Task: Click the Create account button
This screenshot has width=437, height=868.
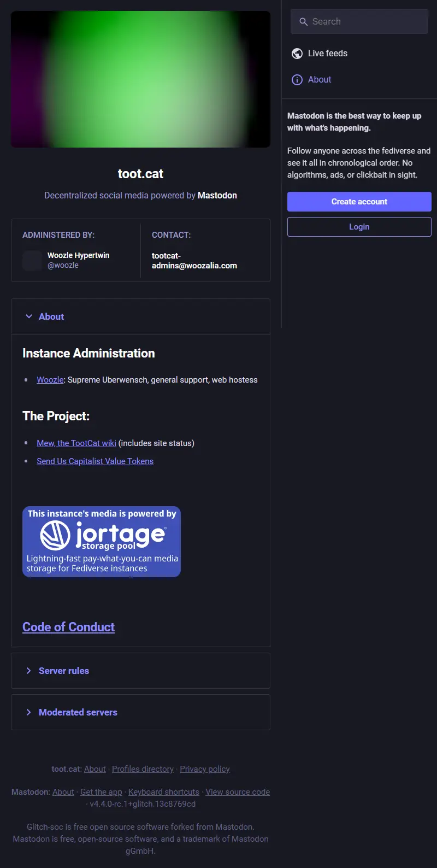Action: click(359, 202)
